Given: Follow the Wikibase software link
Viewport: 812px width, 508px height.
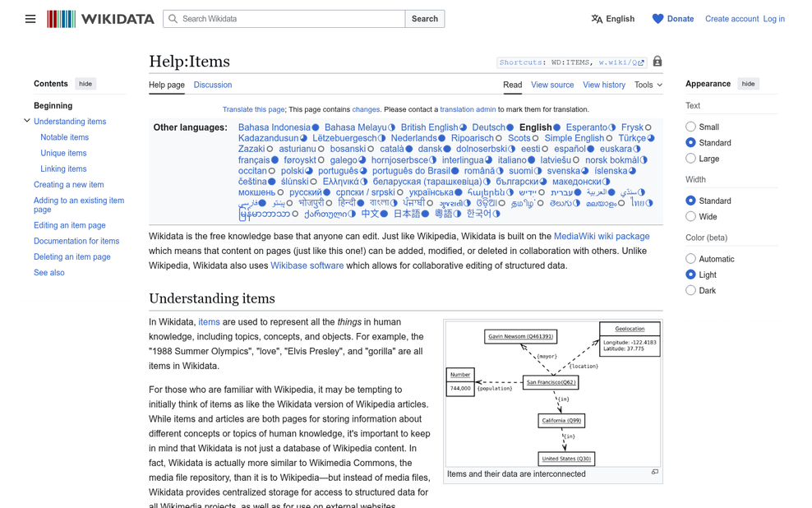Looking at the screenshot, I should pyautogui.click(x=307, y=266).
